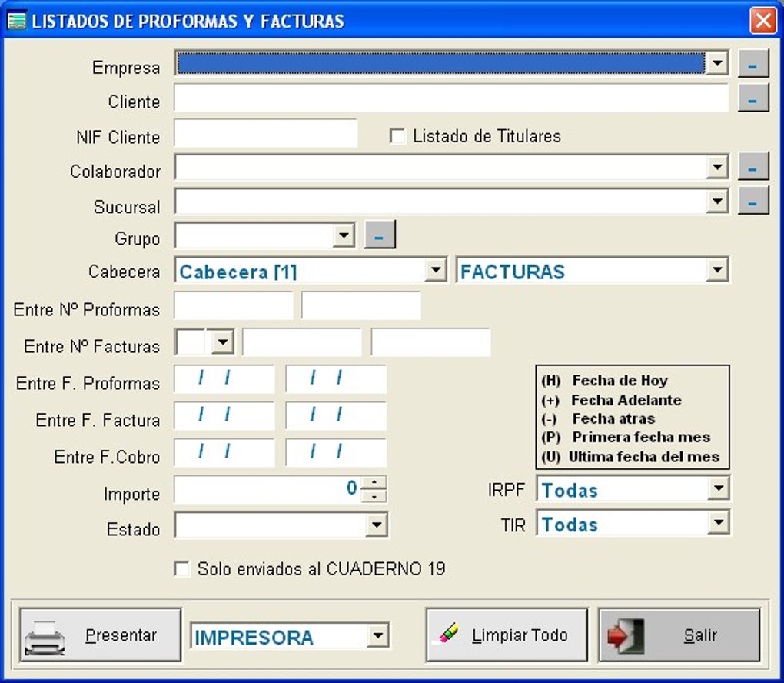Click the printer icon on the Presentar button
The height and width of the screenshot is (683, 784).
pos(45,635)
